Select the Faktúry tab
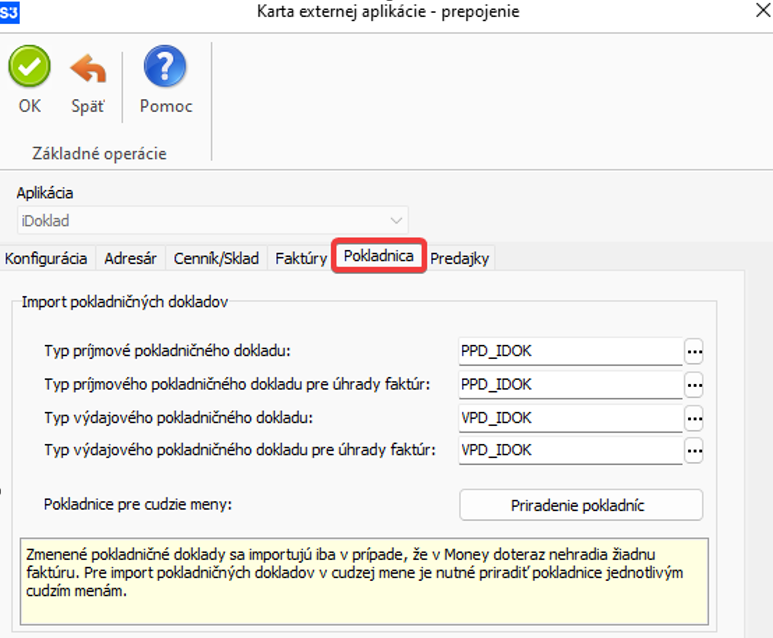 pyautogui.click(x=301, y=258)
